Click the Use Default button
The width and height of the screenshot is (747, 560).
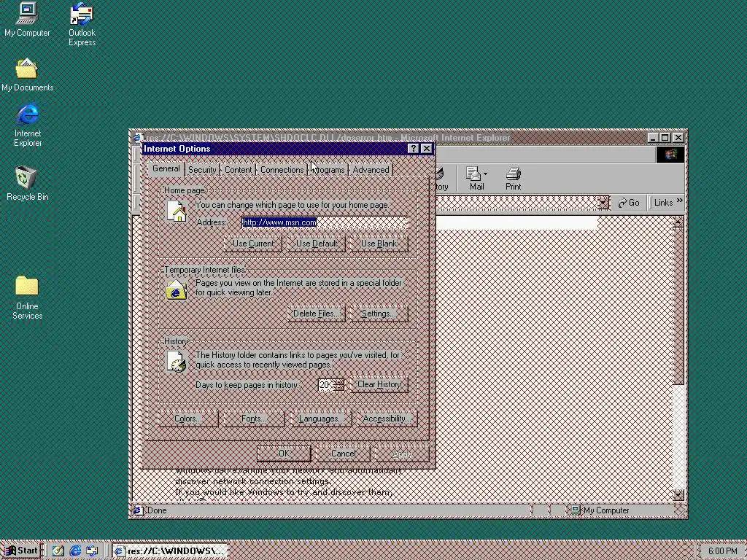(317, 244)
